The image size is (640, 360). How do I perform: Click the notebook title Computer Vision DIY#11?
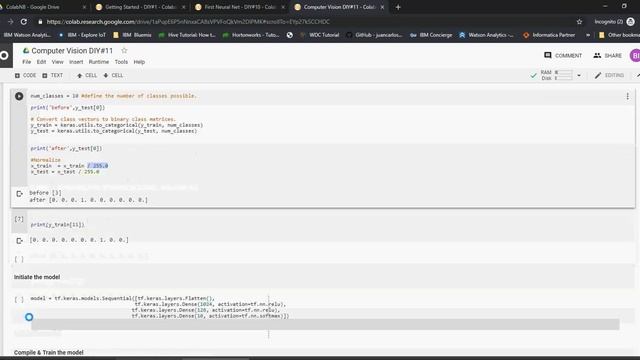tap(72, 51)
